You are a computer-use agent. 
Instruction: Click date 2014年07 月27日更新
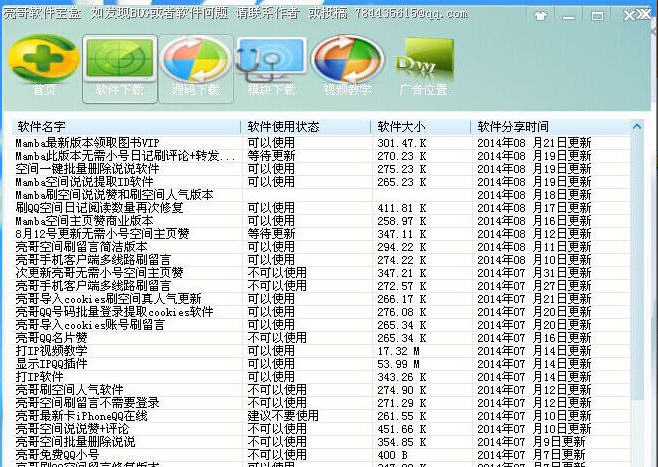(x=534, y=286)
